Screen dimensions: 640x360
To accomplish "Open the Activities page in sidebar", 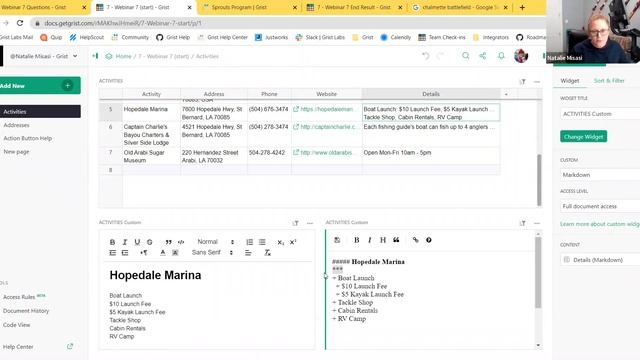I will 40,111.
